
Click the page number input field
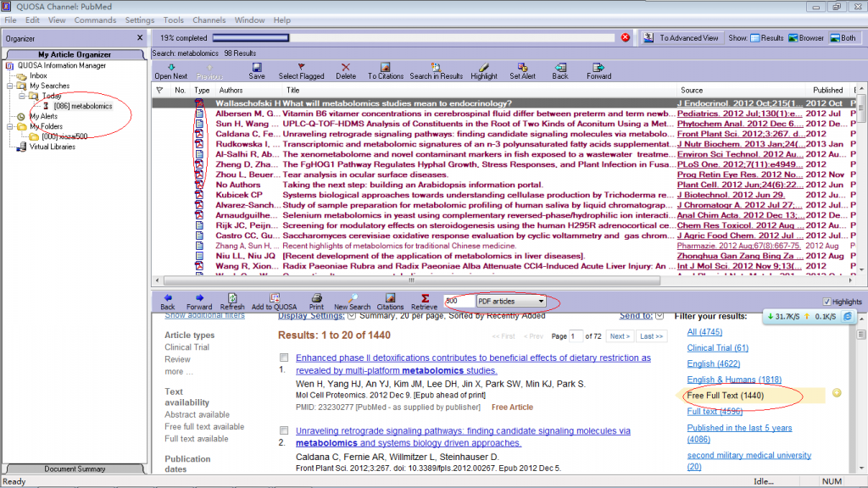(576, 335)
